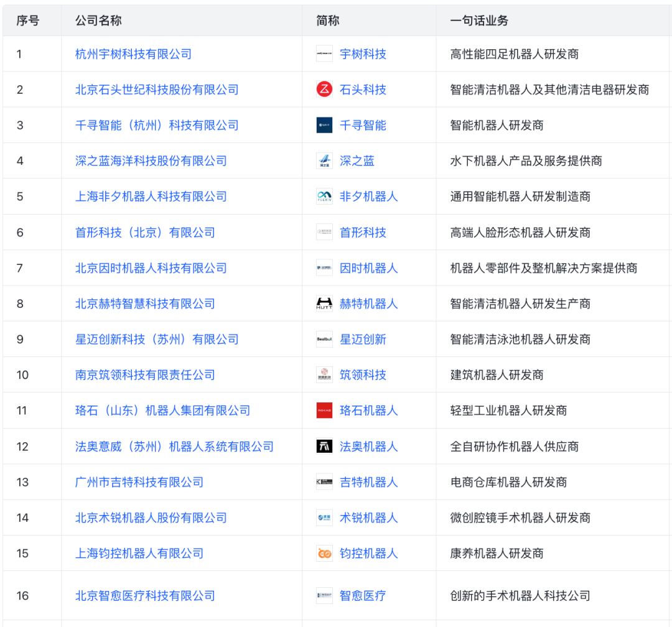This screenshot has width=672, height=627.
Task: Click the 智愈医疗 logo icon
Action: coord(324,595)
